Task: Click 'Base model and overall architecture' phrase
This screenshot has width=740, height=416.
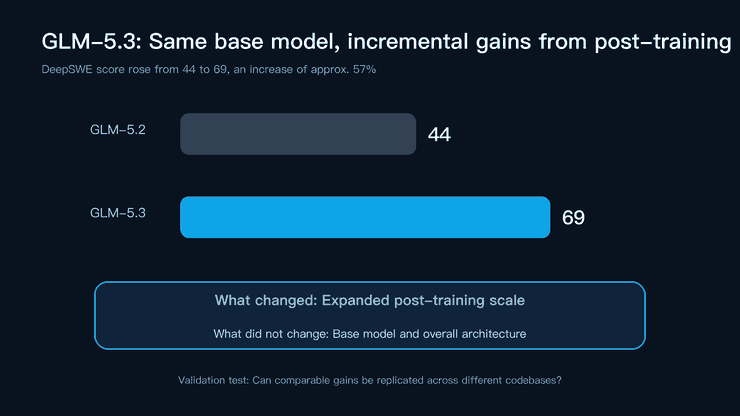Action: [x=429, y=334]
